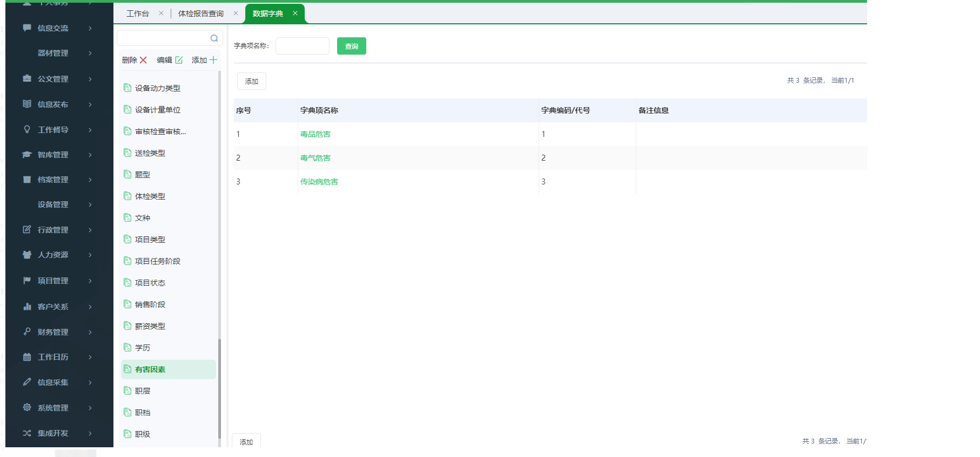The image size is (980, 457).
Task: Click the 信息交流 chat icon
Action: tap(27, 28)
